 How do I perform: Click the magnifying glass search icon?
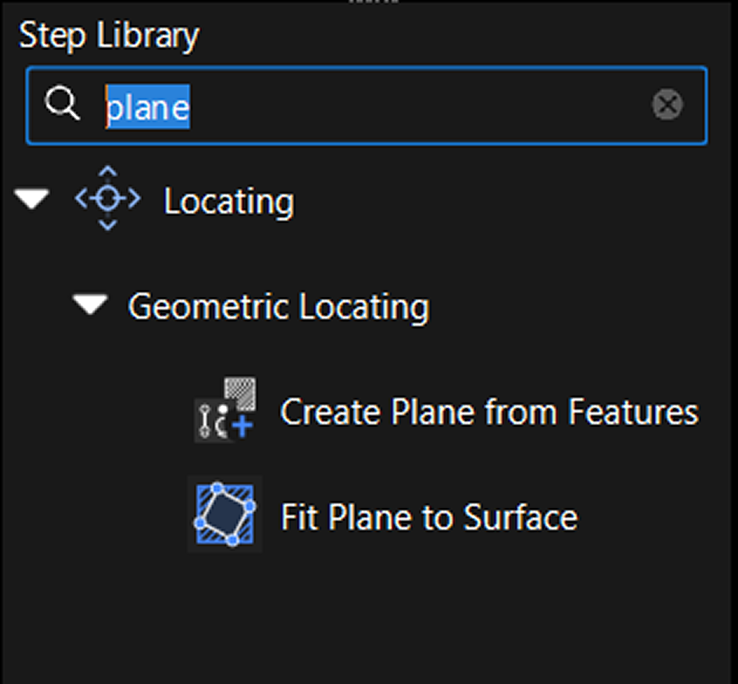[x=63, y=105]
